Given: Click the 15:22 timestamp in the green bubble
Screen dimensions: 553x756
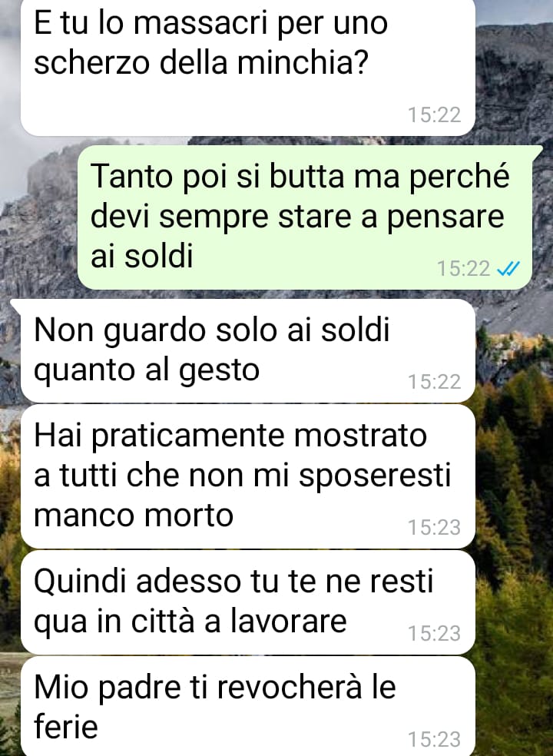Looking at the screenshot, I should (x=463, y=269).
